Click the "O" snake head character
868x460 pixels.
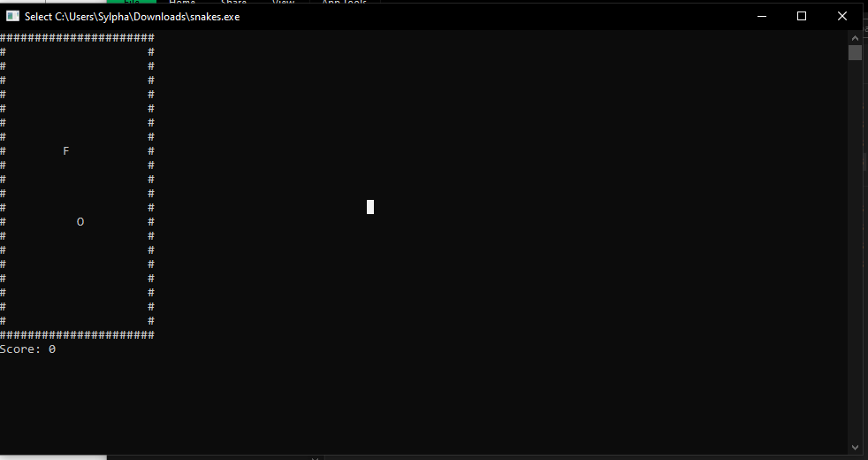coord(80,222)
